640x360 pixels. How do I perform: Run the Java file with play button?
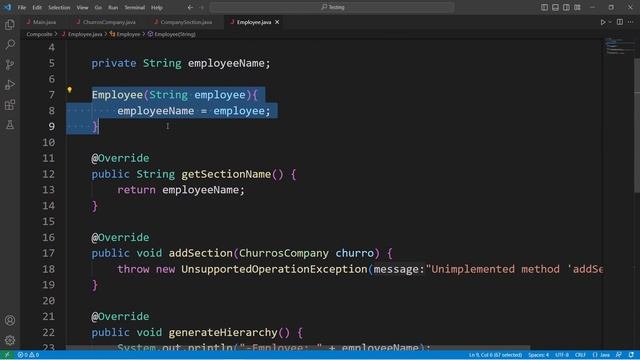click(x=602, y=22)
